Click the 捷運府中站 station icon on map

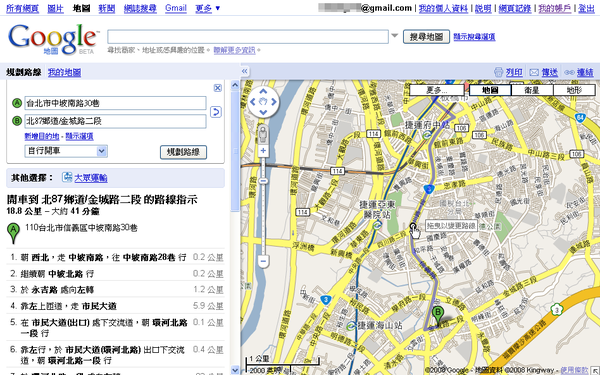(x=427, y=134)
